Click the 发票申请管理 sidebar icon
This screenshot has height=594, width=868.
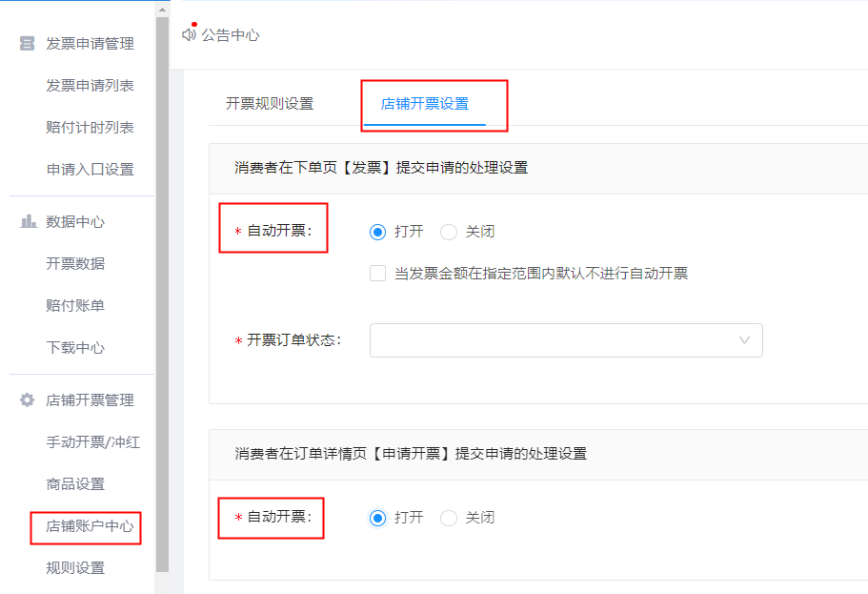tap(27, 43)
